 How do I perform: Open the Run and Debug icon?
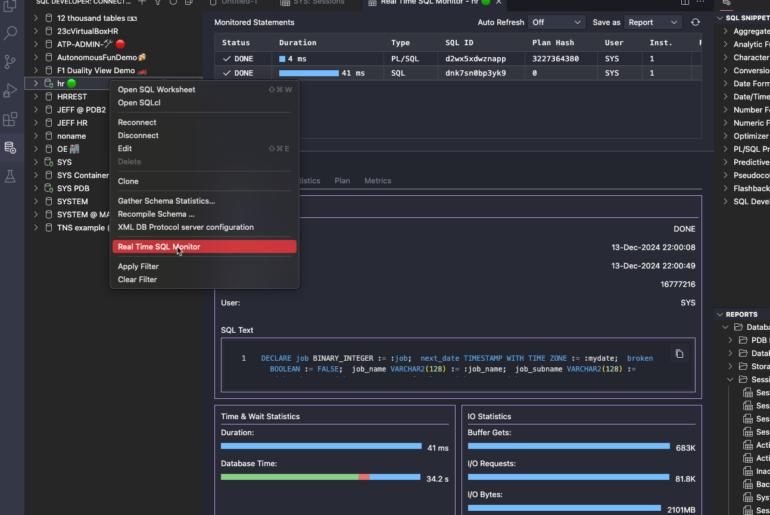11,90
